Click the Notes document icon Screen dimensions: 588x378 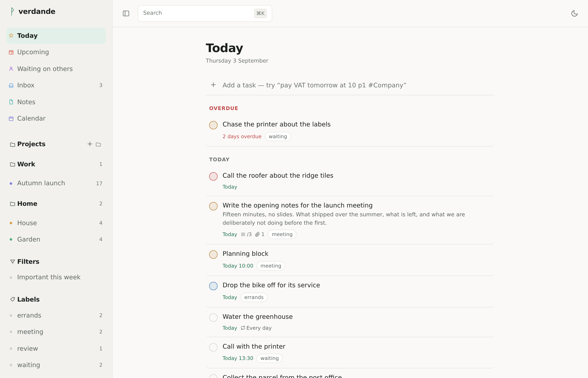point(11,102)
